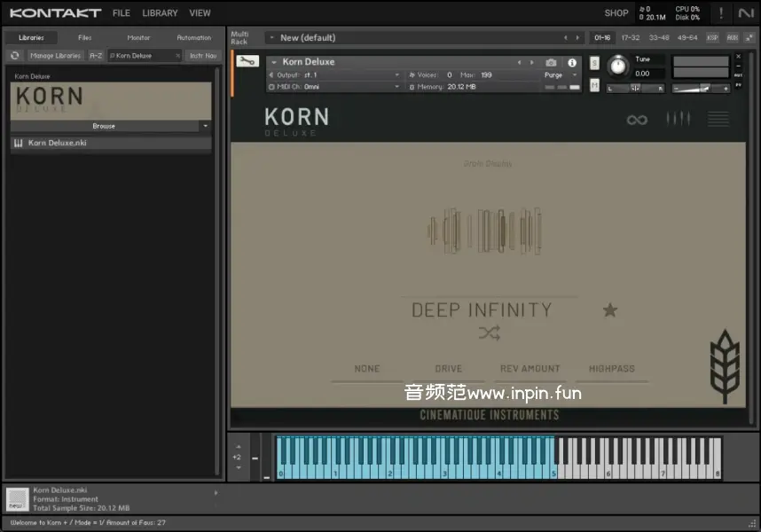This screenshot has width=761, height=532.
Task: Click the wrench edit instrument icon
Action: pyautogui.click(x=248, y=62)
